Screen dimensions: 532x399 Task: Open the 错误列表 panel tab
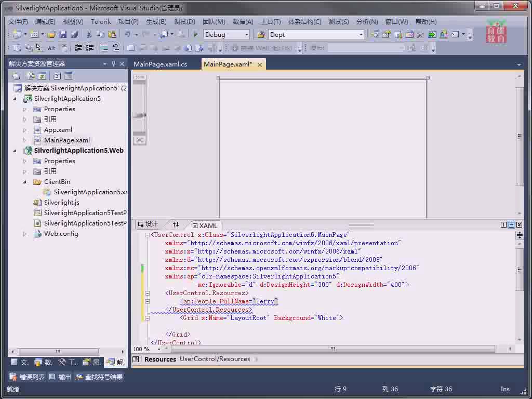(x=27, y=377)
